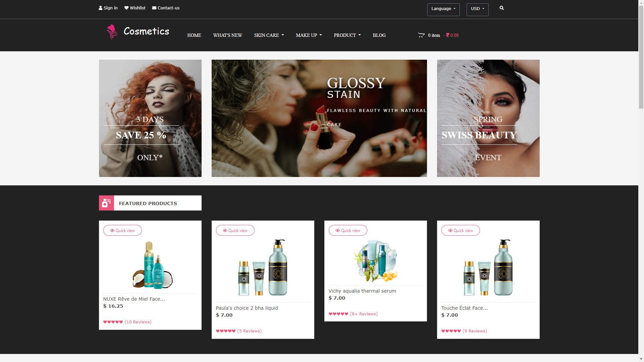
Task: Open the Language dropdown
Action: 443,9
